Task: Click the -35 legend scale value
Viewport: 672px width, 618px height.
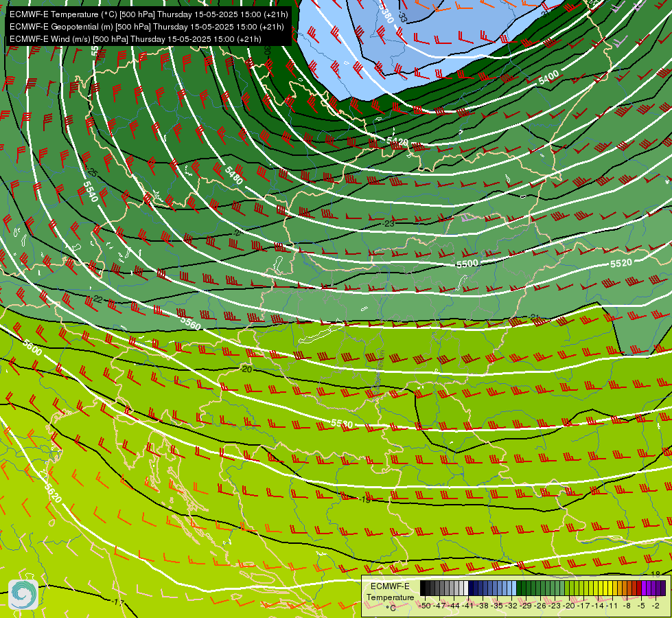Action: pos(497,606)
